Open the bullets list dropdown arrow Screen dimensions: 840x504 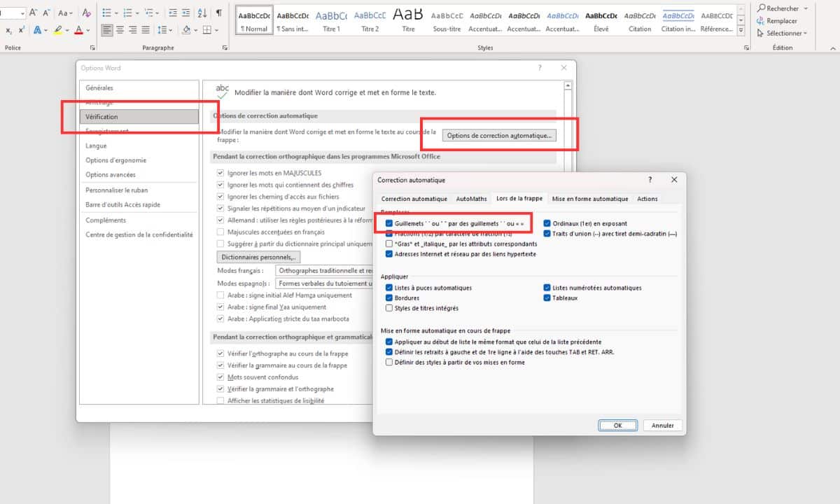click(116, 13)
